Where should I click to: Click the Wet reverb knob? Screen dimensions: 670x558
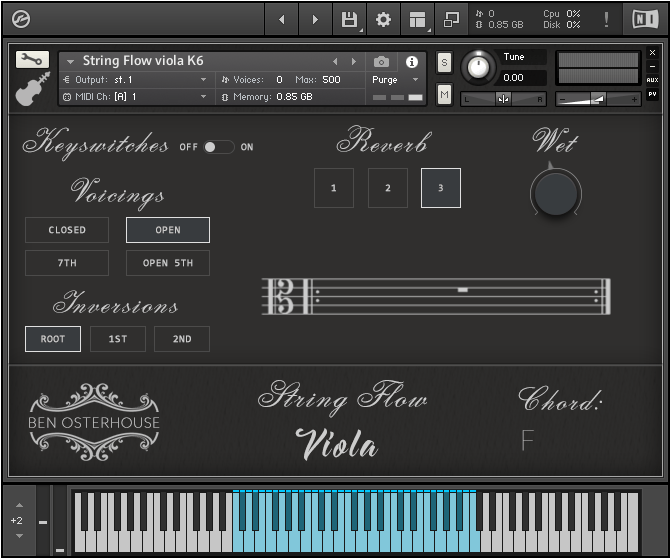coord(555,193)
